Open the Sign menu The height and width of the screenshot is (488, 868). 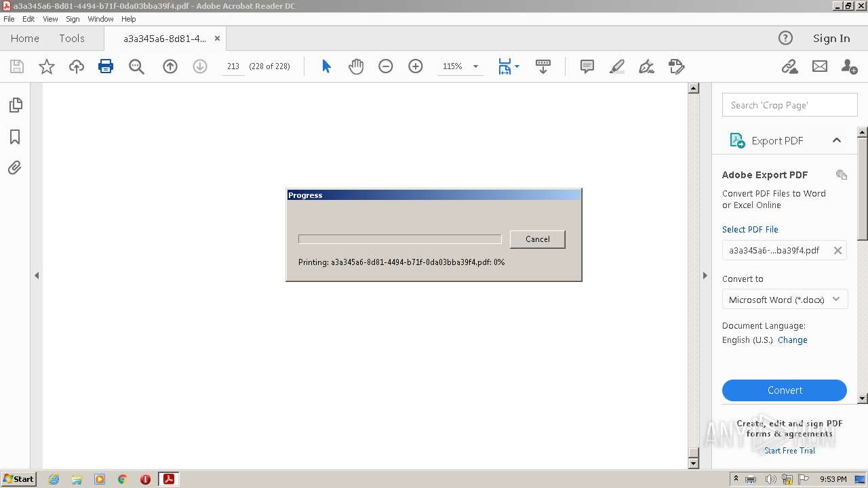click(x=73, y=19)
